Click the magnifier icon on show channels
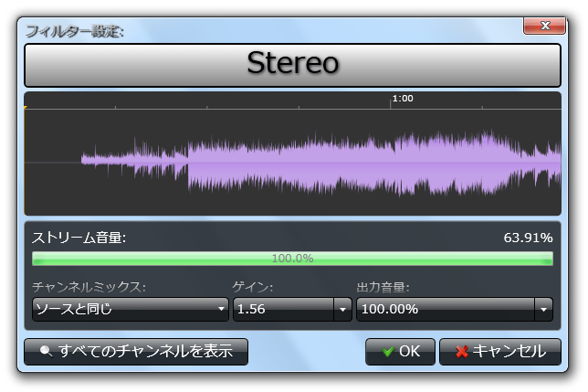Image resolution: width=588 pixels, height=392 pixels. (x=46, y=351)
